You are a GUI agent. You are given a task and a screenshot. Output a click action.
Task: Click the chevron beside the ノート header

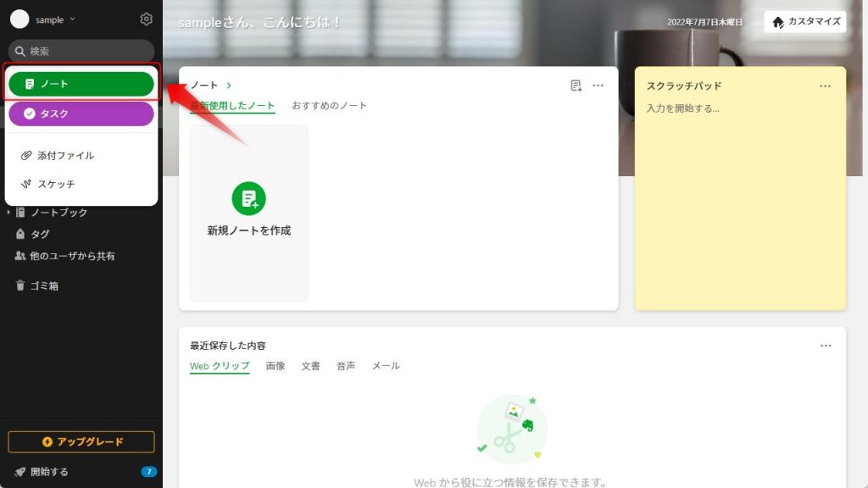(229, 86)
